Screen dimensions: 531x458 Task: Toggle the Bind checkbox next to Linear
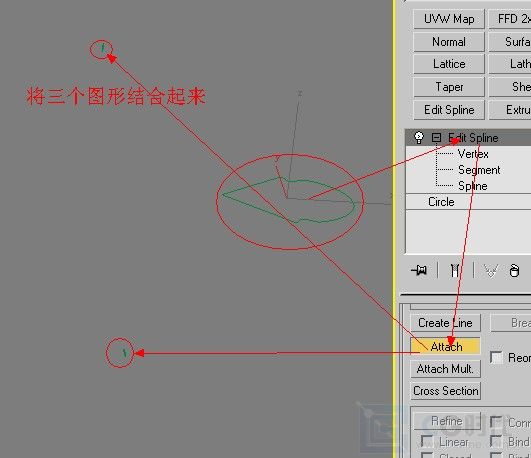(496, 441)
